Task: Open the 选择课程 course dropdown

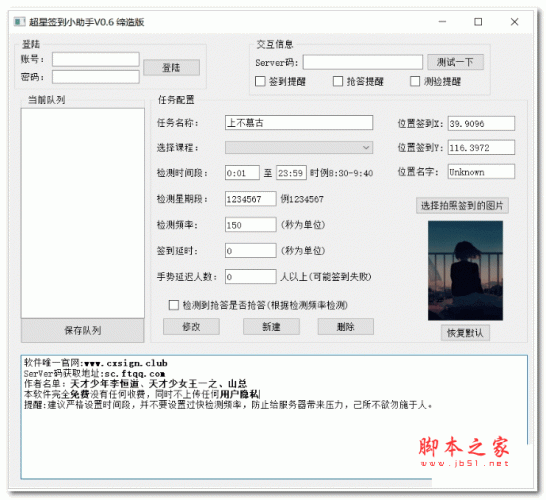Action: (x=299, y=147)
